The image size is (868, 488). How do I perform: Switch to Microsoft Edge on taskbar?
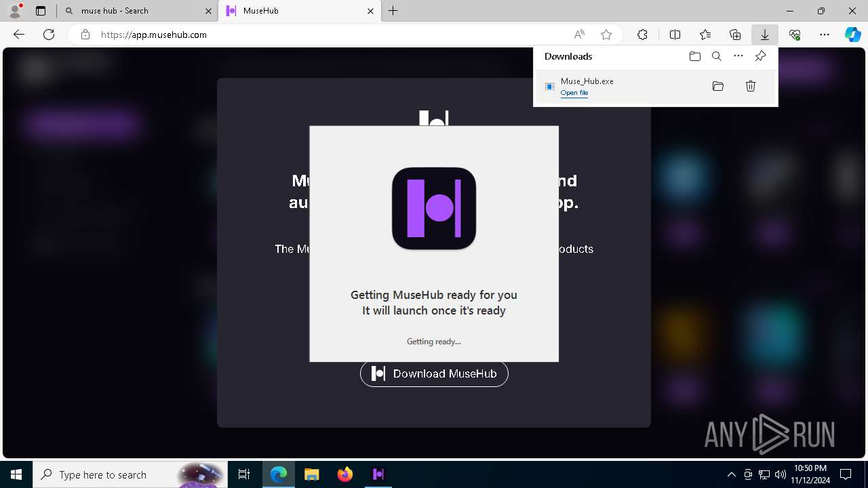click(x=279, y=474)
